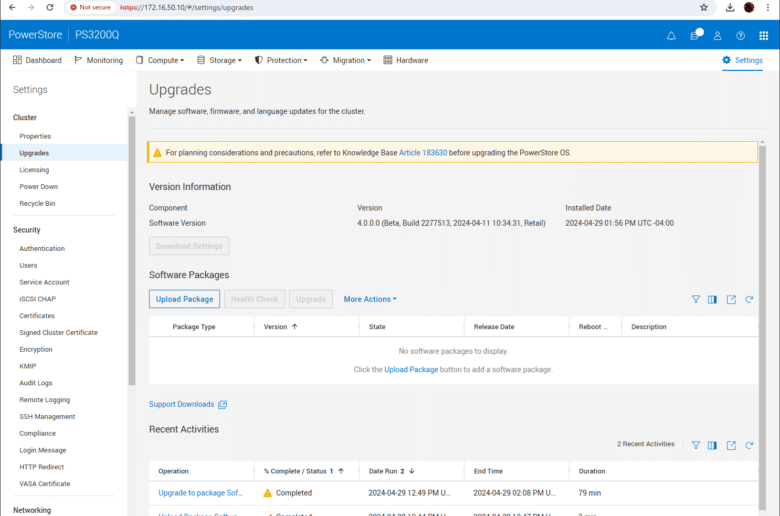Open the Hardware tab
Image resolution: width=780 pixels, height=516 pixels.
point(406,60)
